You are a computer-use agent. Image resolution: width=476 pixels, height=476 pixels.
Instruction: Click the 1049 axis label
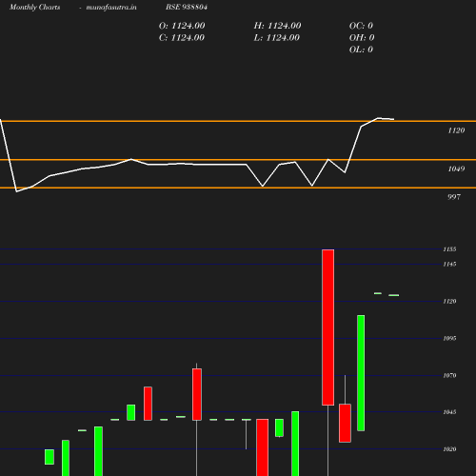click(456, 169)
